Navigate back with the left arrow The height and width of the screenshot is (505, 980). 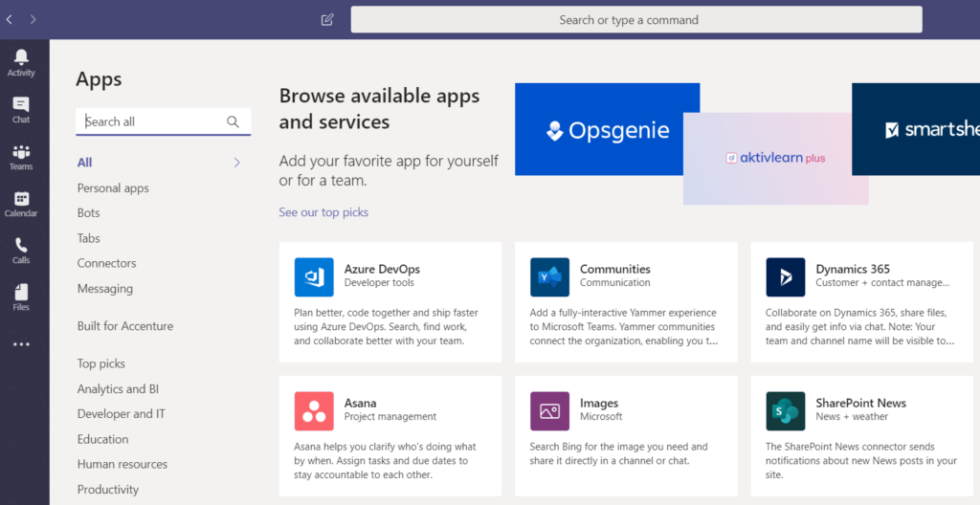[x=9, y=19]
